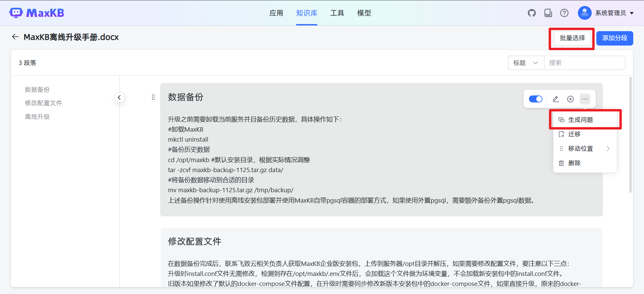Switch to the 应用 tab
644x294 pixels.
pyautogui.click(x=276, y=13)
